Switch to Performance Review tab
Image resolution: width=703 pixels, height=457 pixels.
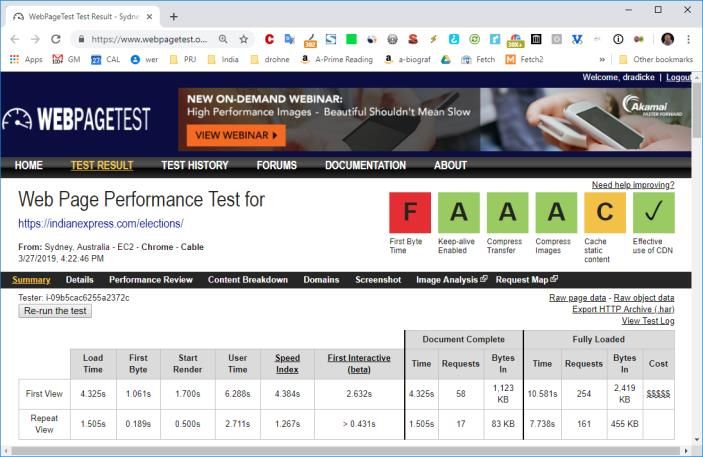coord(151,279)
